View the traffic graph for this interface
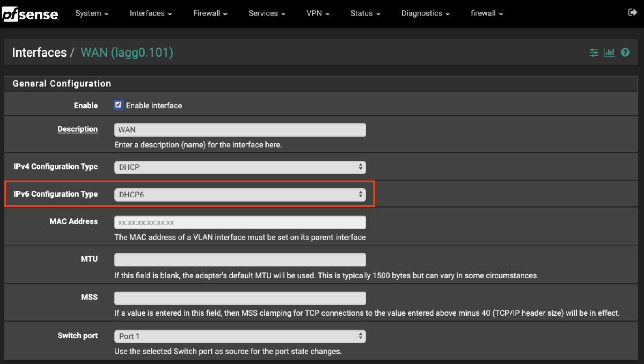Screen dimensions: 644x364 pos(609,53)
